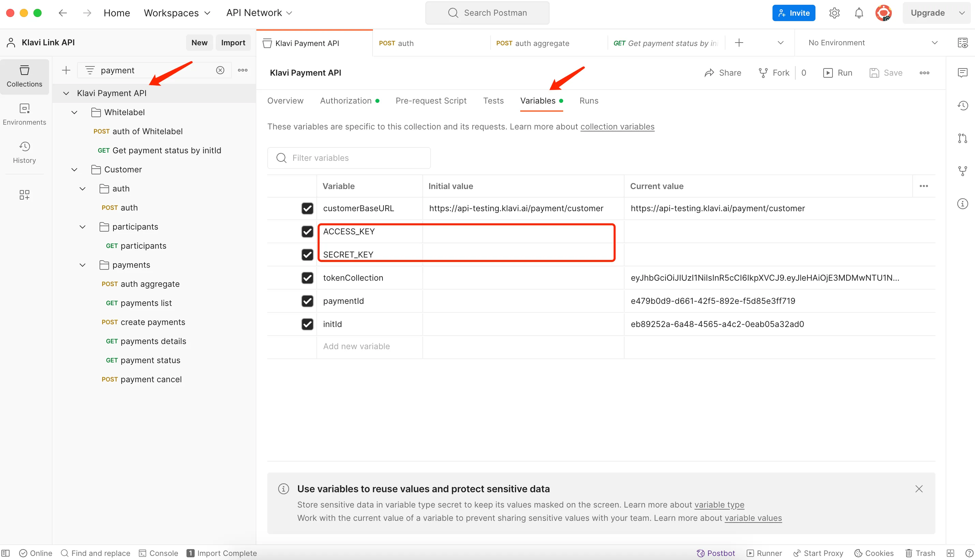This screenshot has width=975, height=560.
Task: Open the configure workspace sidebar grid icon
Action: pos(24,195)
